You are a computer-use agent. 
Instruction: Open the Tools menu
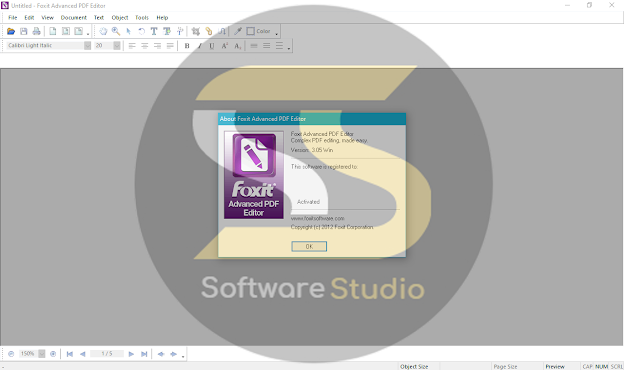(x=142, y=18)
